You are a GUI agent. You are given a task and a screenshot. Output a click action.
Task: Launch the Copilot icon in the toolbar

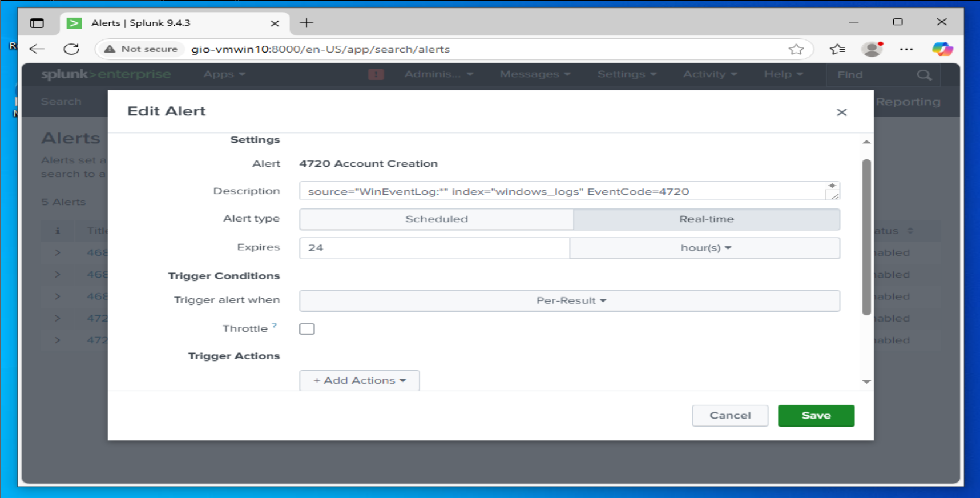click(x=942, y=49)
